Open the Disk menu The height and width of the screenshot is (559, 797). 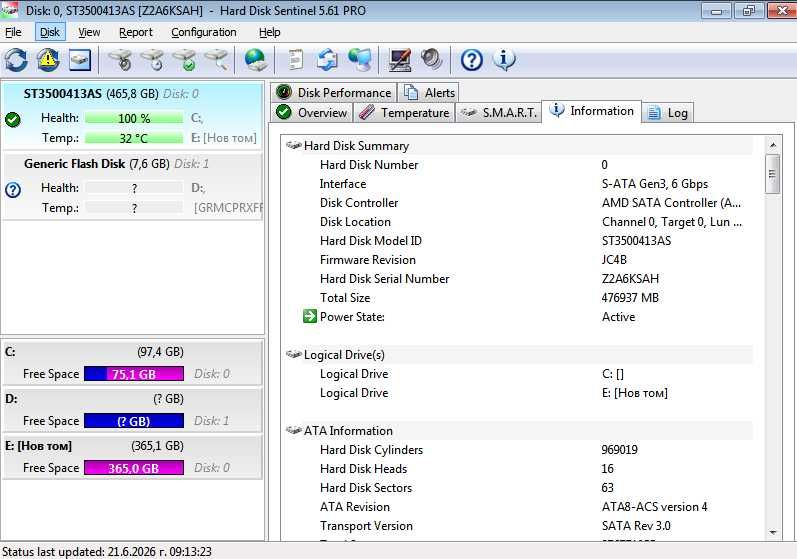[x=50, y=32]
